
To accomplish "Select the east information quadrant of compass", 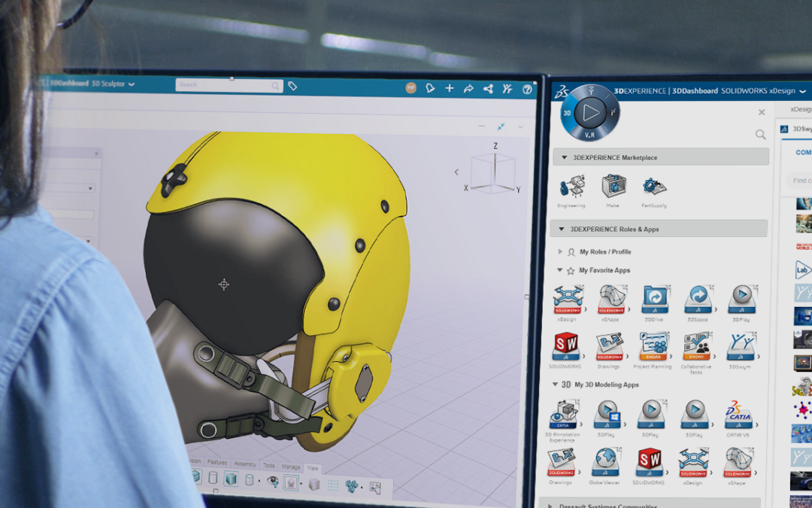I will click(613, 112).
